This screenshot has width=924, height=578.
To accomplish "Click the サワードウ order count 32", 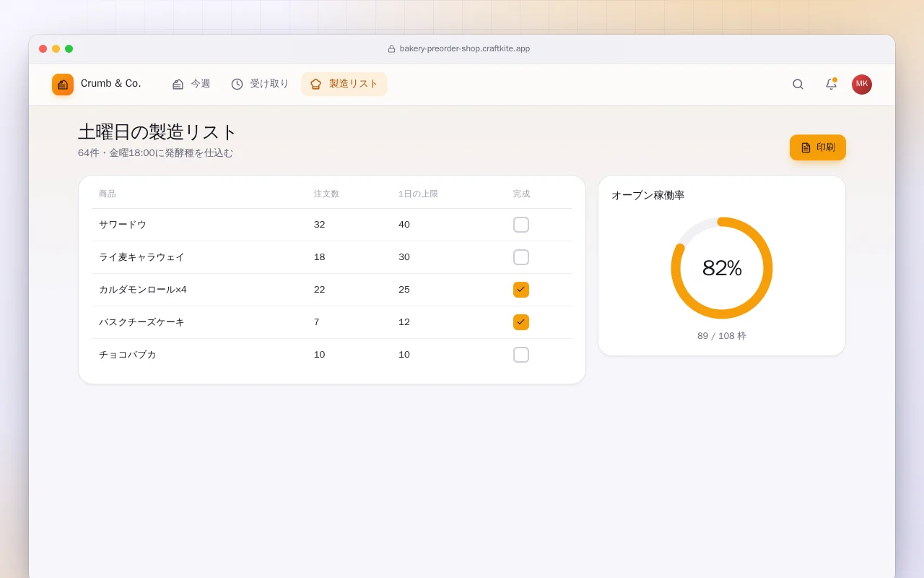I will 320,225.
